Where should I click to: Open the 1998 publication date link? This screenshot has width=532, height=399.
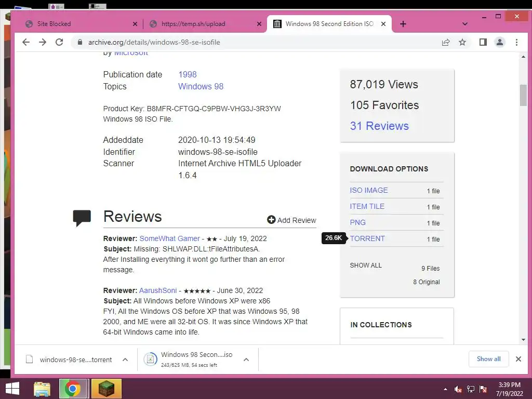click(187, 74)
